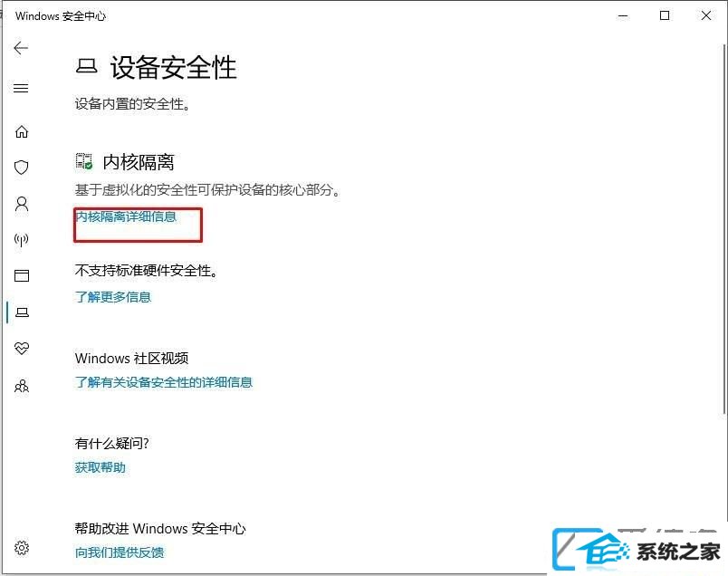This screenshot has height=576, width=728.
Task: Click the vertical scrollbar on the right
Action: 724,227
